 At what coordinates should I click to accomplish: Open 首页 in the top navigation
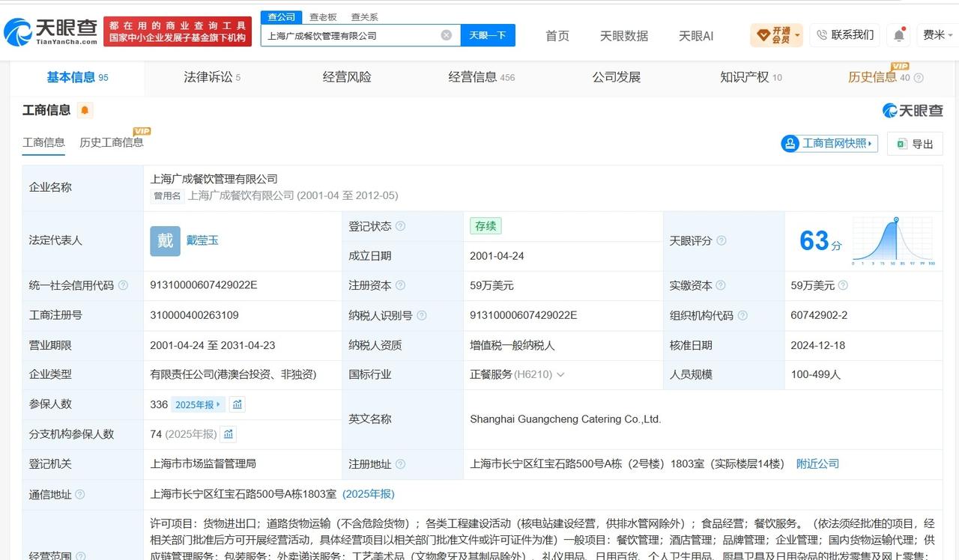click(557, 35)
